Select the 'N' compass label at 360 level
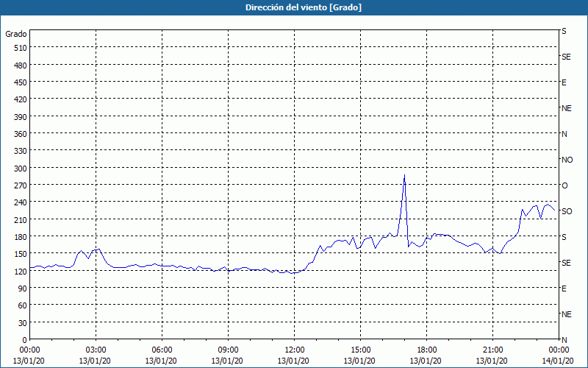 [564, 134]
